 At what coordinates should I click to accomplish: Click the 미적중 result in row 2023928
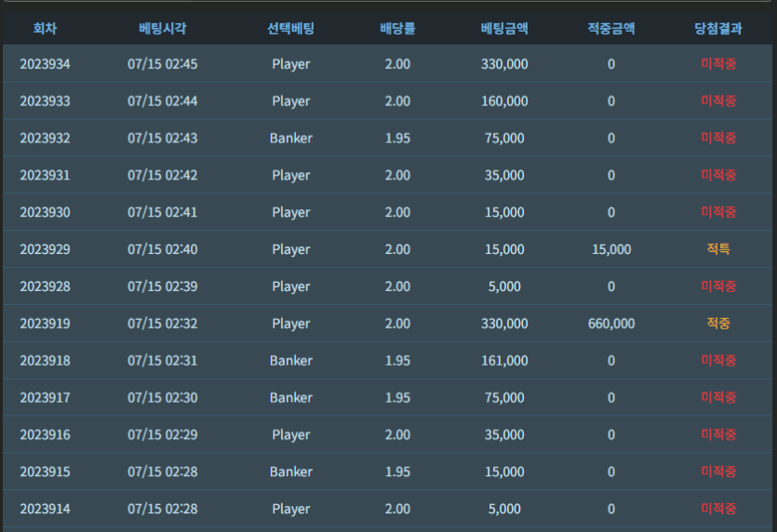coord(718,286)
